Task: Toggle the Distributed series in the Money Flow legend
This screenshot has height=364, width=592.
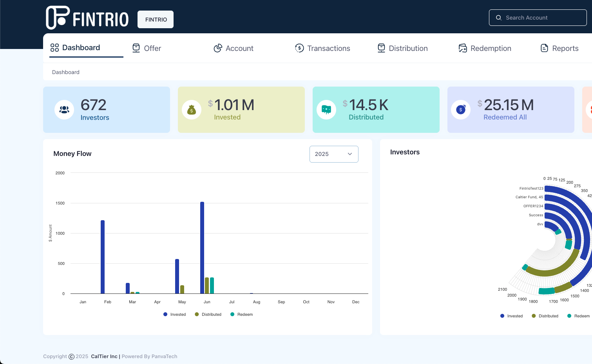Action: [208, 314]
